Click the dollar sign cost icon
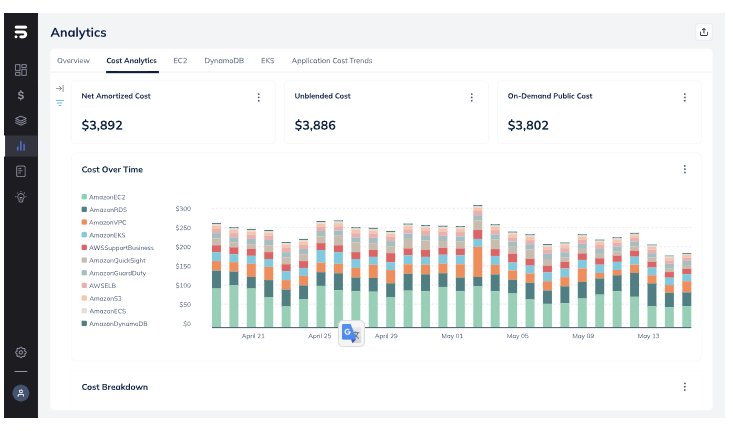Viewport: 733px width, 431px height. pyautogui.click(x=20, y=95)
